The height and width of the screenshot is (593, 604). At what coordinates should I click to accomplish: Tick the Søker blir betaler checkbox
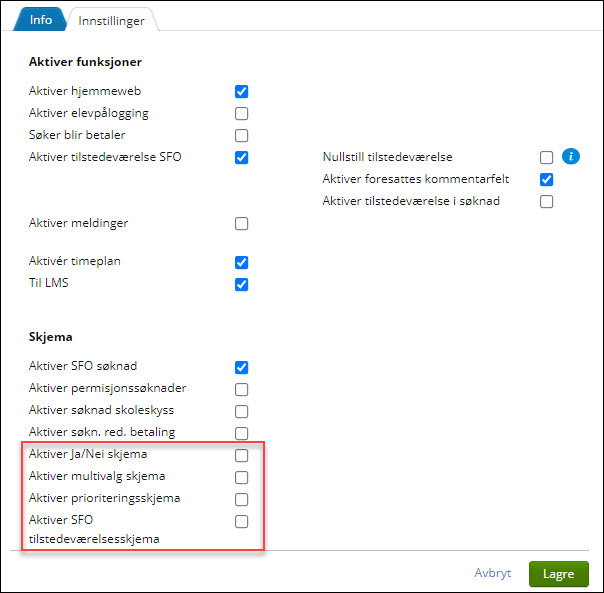pyautogui.click(x=241, y=135)
